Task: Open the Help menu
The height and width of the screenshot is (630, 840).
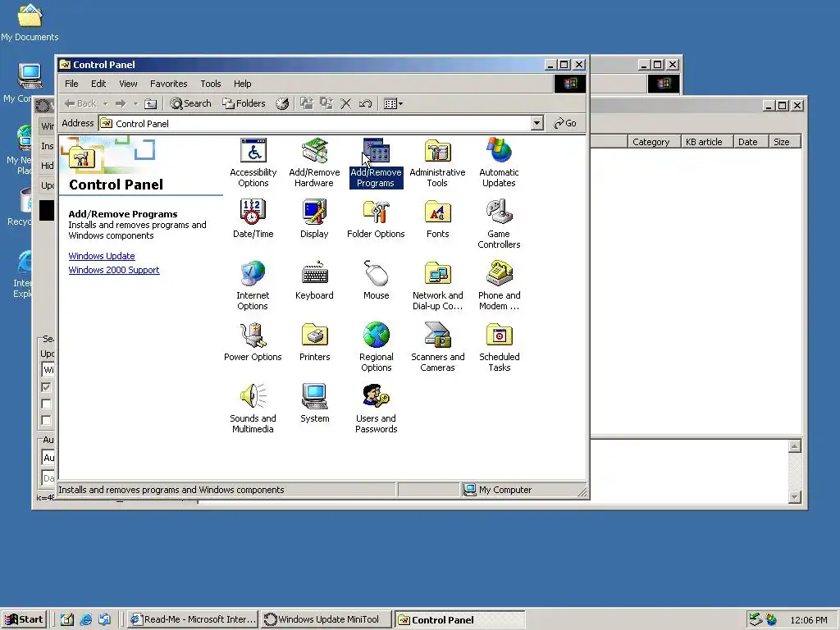Action: click(x=242, y=84)
